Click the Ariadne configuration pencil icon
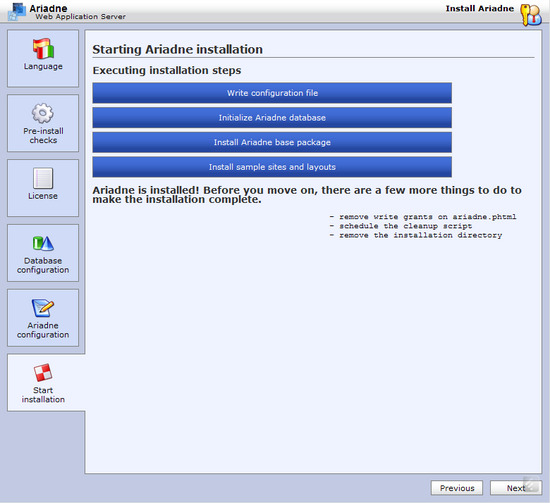Image resolution: width=550 pixels, height=503 pixels. tap(43, 308)
